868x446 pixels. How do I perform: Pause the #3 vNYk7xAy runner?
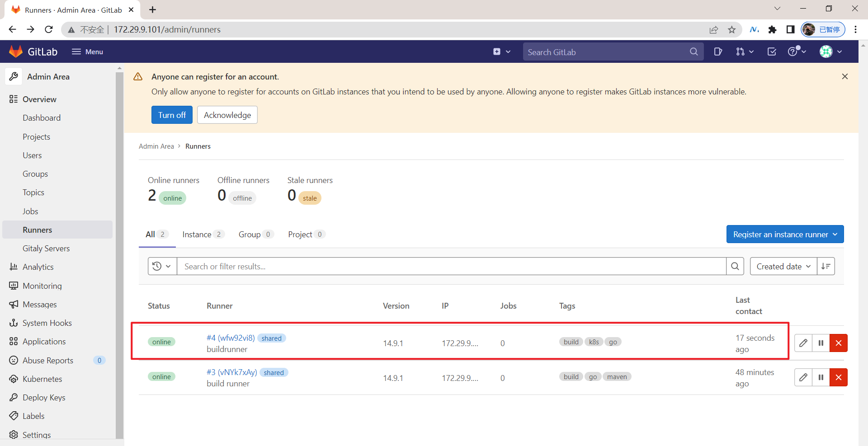pos(821,377)
